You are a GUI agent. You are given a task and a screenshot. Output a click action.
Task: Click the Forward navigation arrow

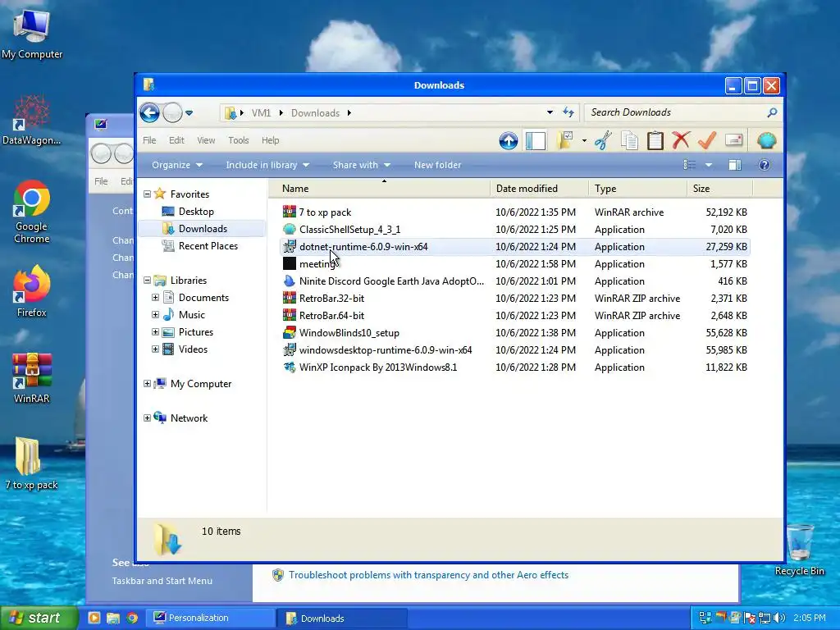(x=172, y=113)
